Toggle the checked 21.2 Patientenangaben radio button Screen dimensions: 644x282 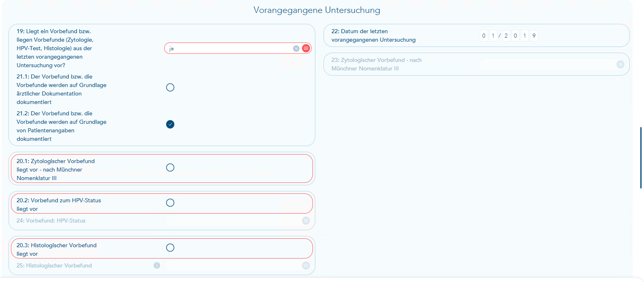[x=170, y=124]
